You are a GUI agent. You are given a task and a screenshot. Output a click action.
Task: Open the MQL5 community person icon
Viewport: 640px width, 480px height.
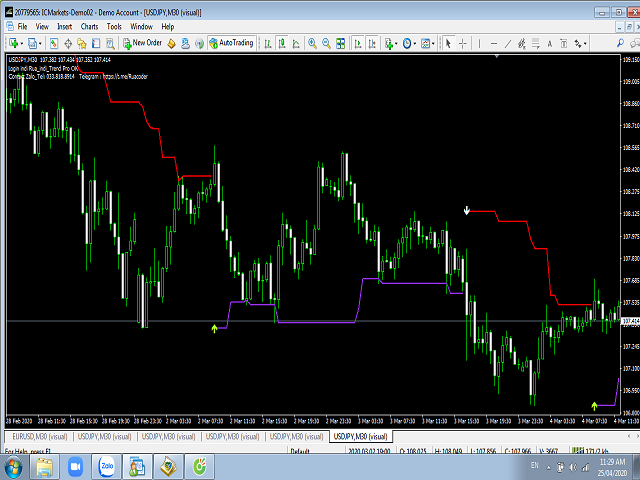(x=185, y=43)
